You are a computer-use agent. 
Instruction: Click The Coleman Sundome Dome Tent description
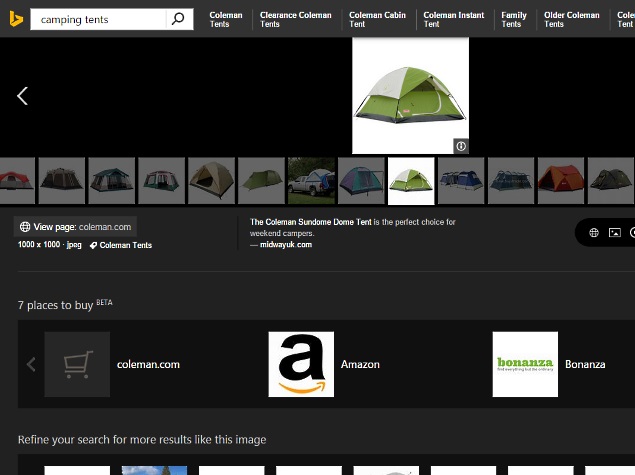pyautogui.click(x=352, y=228)
